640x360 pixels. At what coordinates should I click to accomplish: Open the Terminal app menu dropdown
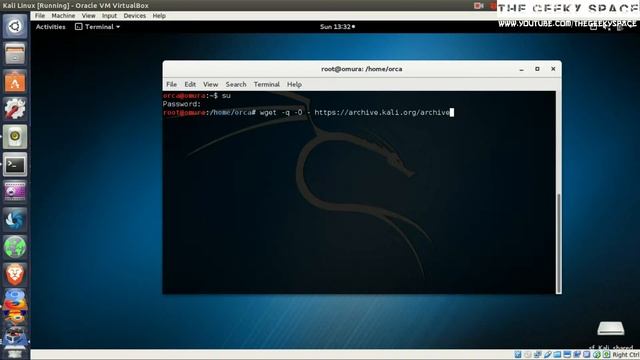(98, 27)
